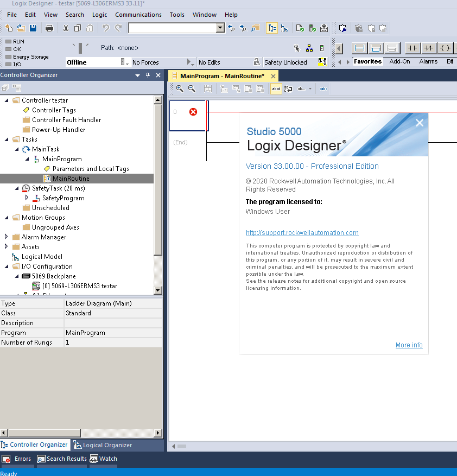Close the MainProgram - MainRoutine tab
The height and width of the screenshot is (476, 457).
274,76
